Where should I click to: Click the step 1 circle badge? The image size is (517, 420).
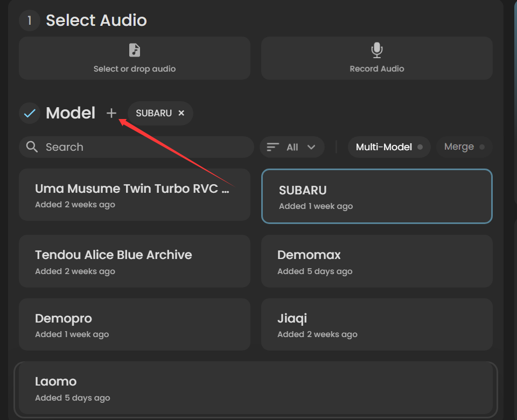pos(30,20)
